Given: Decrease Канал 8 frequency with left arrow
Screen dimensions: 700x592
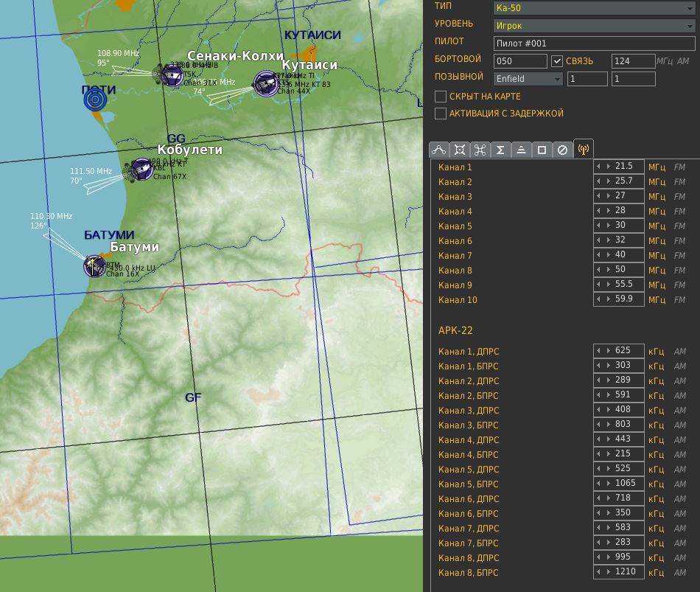Looking at the screenshot, I should (598, 269).
